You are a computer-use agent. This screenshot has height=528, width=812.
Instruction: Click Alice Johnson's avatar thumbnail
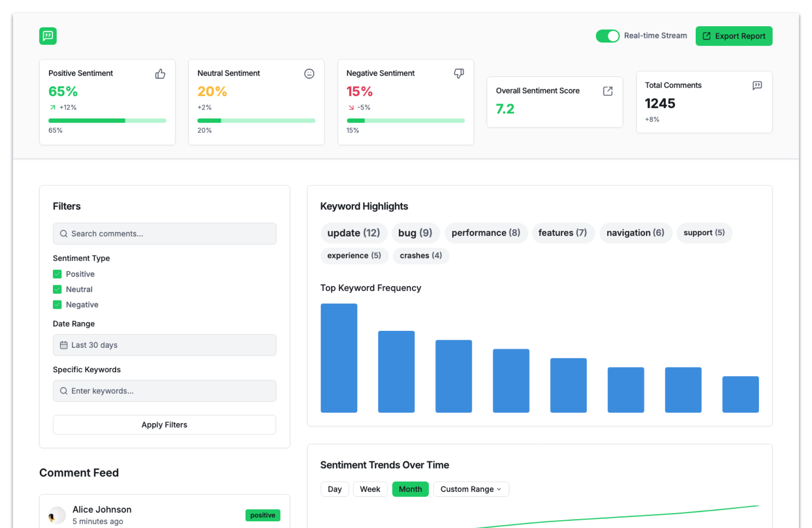pyautogui.click(x=57, y=515)
